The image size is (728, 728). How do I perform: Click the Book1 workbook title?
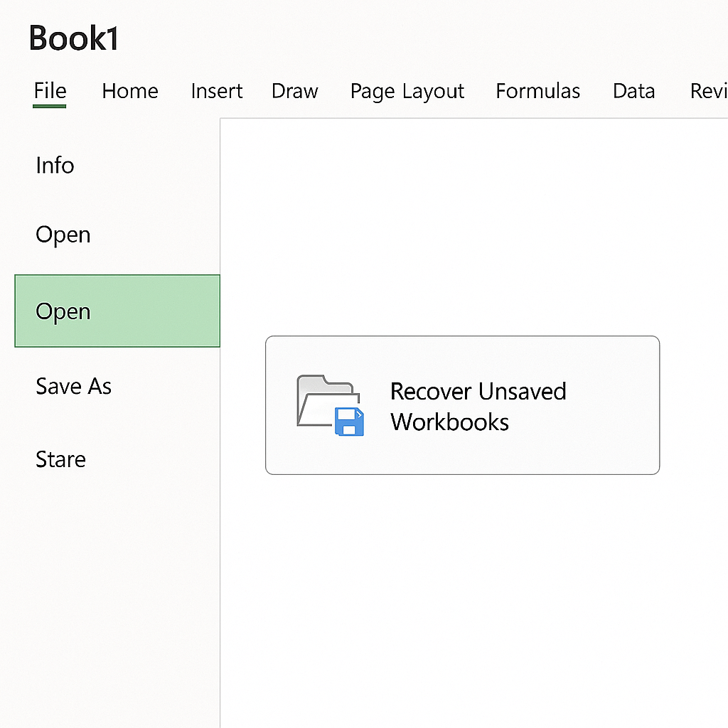(x=74, y=38)
